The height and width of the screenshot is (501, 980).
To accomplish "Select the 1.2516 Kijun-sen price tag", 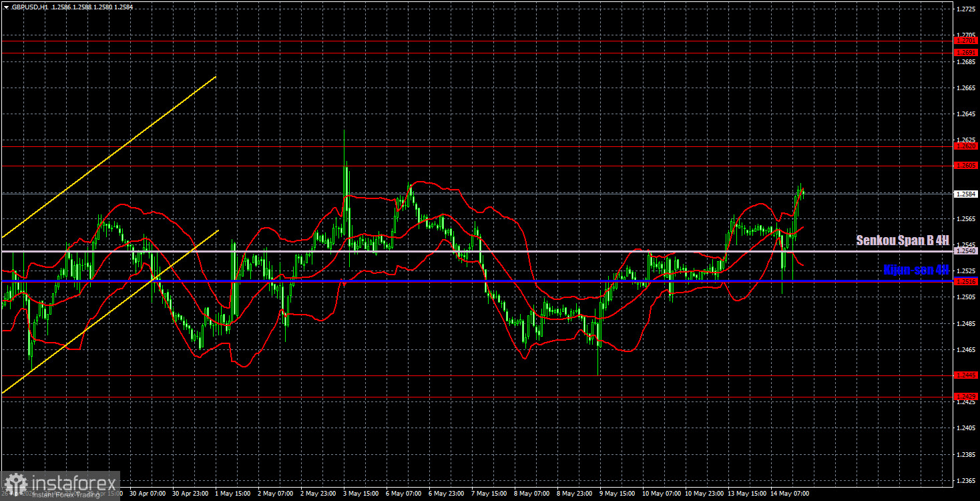I will click(966, 282).
